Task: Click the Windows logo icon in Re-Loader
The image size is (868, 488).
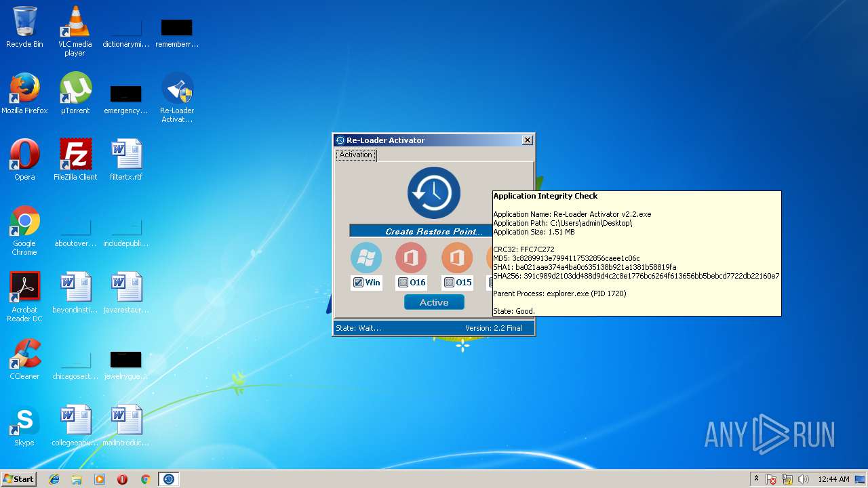Action: click(x=366, y=258)
